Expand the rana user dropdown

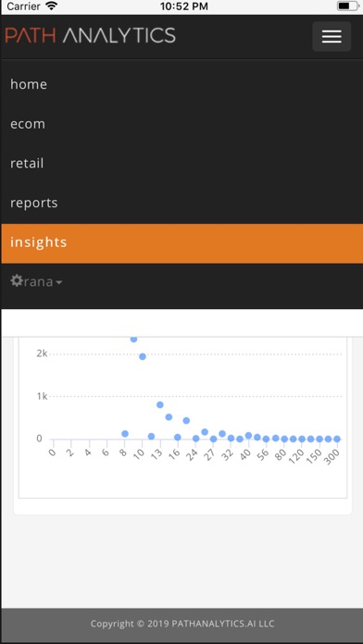pos(37,281)
